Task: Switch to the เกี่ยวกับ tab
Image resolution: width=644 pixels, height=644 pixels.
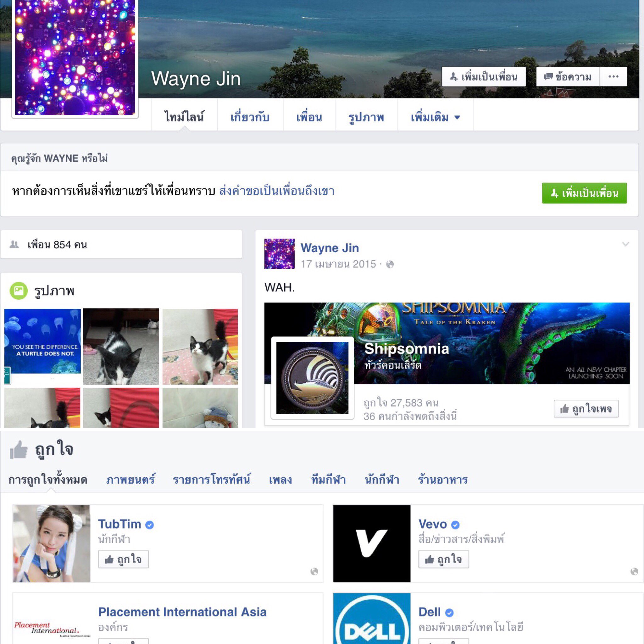Action: click(x=250, y=117)
